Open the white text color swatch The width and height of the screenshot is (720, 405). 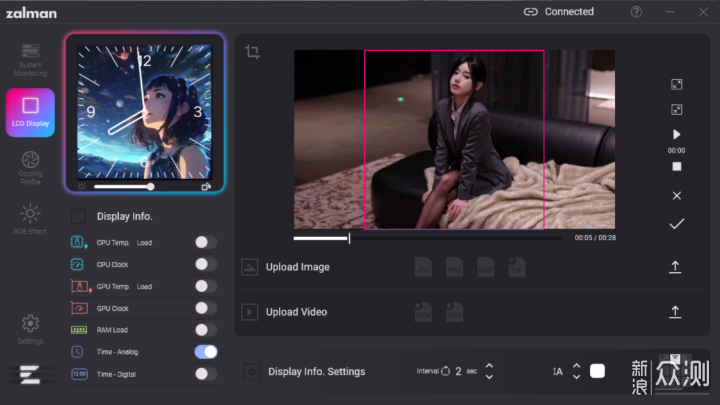(597, 371)
